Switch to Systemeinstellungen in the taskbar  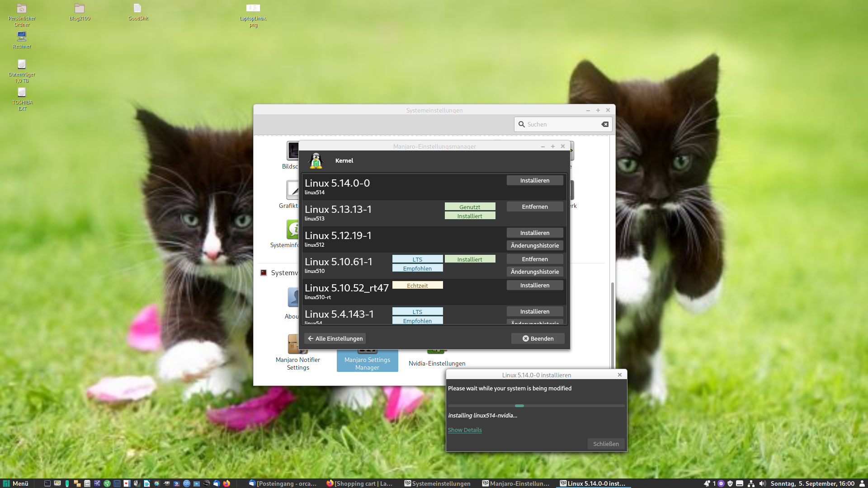[x=438, y=483]
